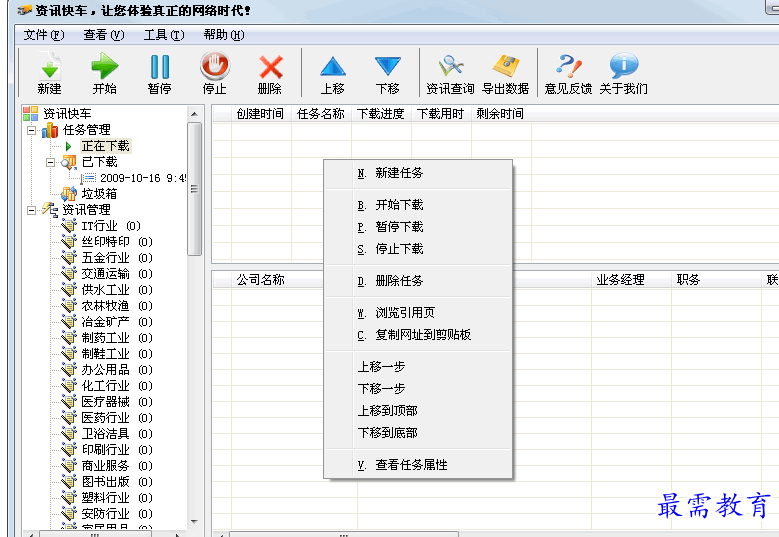The height and width of the screenshot is (537, 779).
Task: Select the 丝印特印 category
Action: tap(117, 242)
